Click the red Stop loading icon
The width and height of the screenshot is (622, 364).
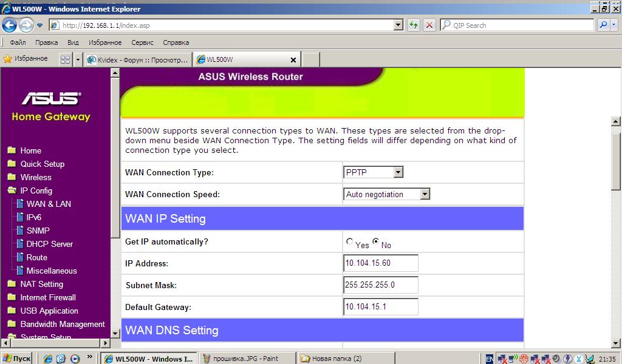click(429, 25)
